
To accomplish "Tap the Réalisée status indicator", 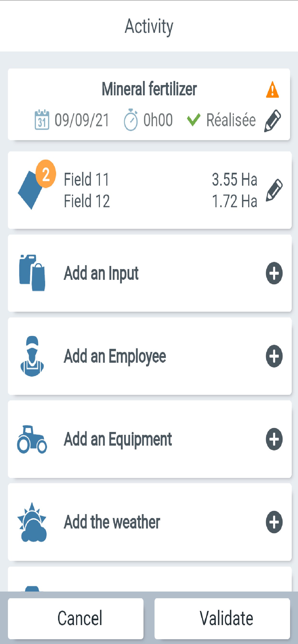I will (x=221, y=120).
